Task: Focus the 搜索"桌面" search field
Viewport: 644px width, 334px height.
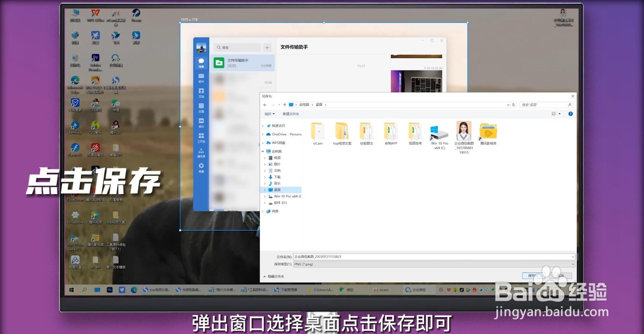Action: (x=546, y=105)
